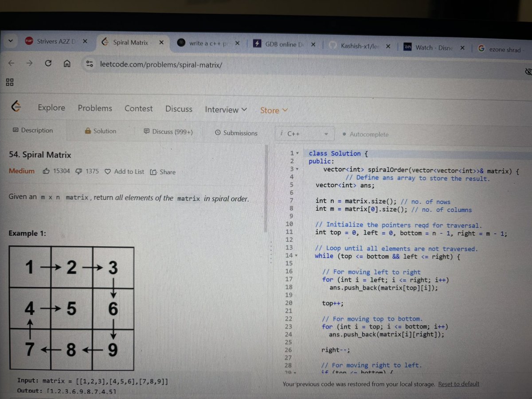The height and width of the screenshot is (399, 532).
Task: Open the Problems page
Action: click(94, 108)
